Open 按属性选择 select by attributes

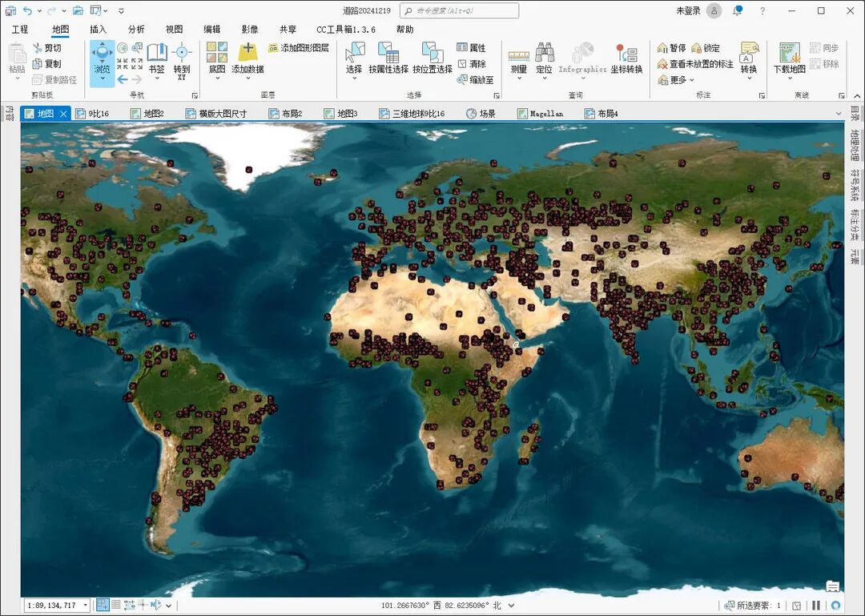(x=388, y=58)
